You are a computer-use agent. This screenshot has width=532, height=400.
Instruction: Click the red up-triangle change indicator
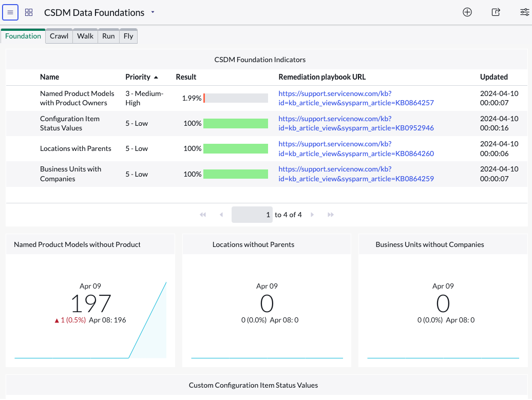[56, 320]
